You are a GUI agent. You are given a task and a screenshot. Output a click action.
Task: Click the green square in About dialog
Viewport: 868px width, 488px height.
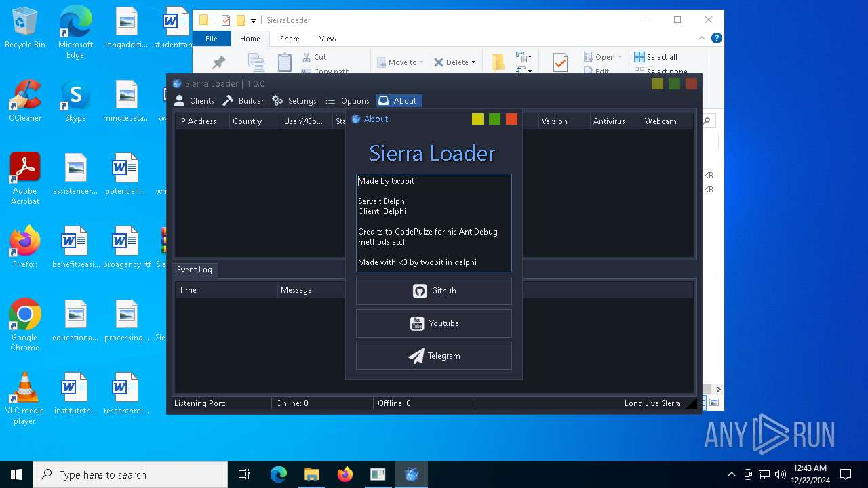(x=494, y=119)
